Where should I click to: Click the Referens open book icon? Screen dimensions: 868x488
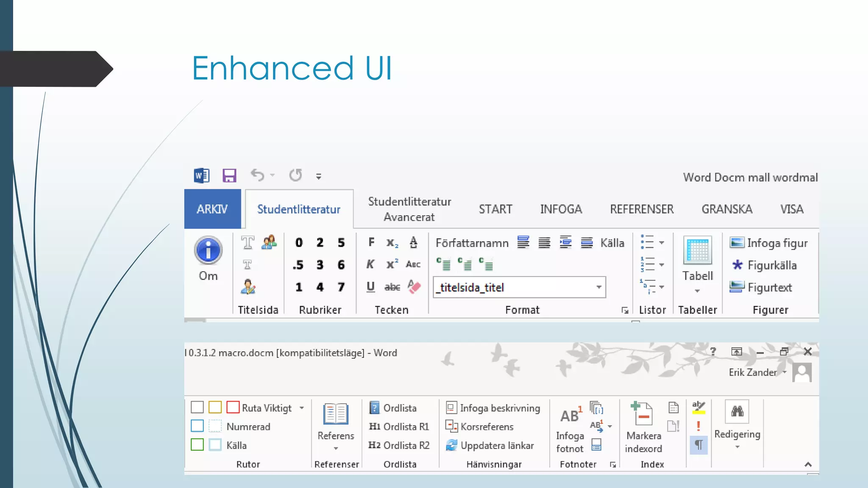(336, 414)
